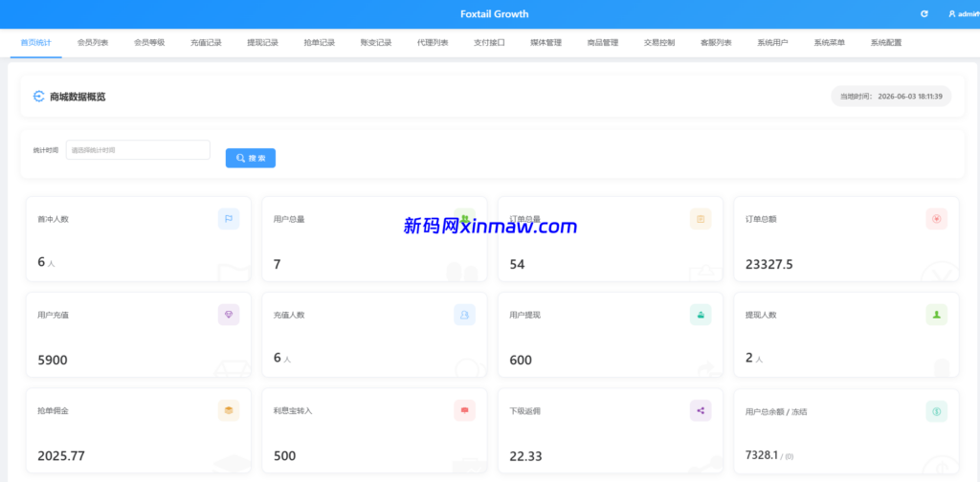980x482 pixels.
Task: Click the 提现人数 card label
Action: (x=761, y=316)
